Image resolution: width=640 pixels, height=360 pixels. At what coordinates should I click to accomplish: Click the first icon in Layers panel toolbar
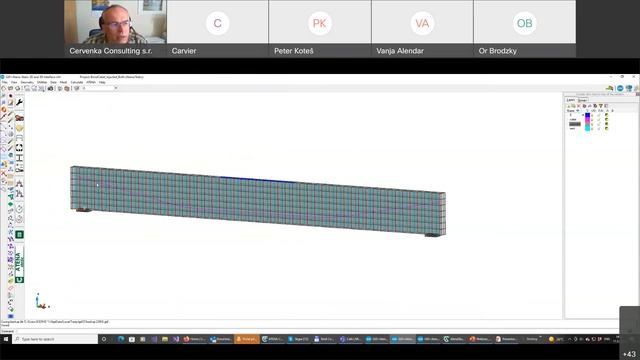point(569,106)
